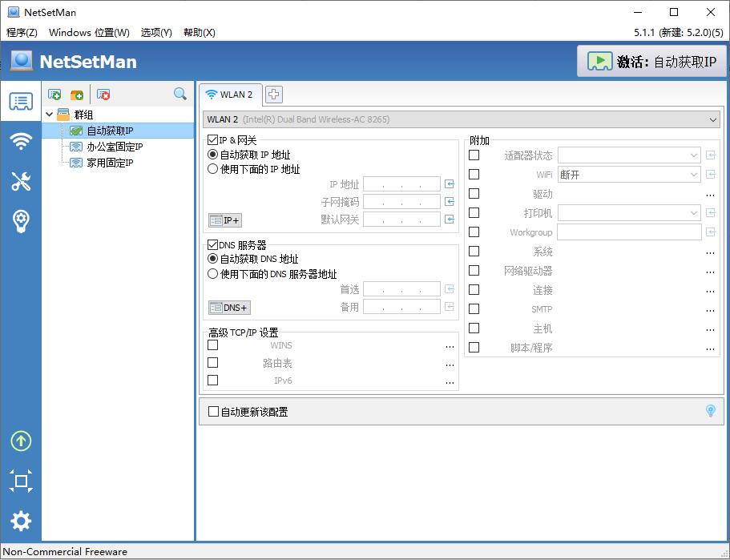Click the lightbulb tips sidebar icon
The height and width of the screenshot is (560, 730).
[x=21, y=222]
